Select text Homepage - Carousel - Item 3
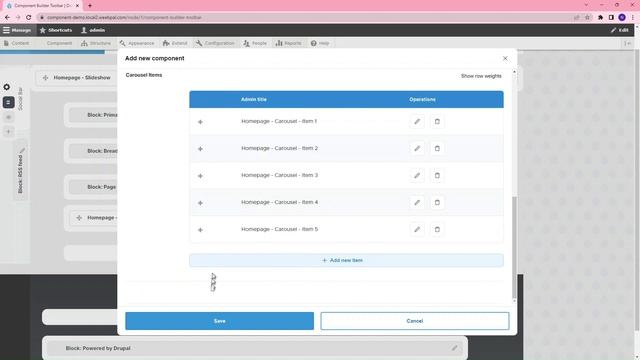The height and width of the screenshot is (360, 640). tap(279, 175)
